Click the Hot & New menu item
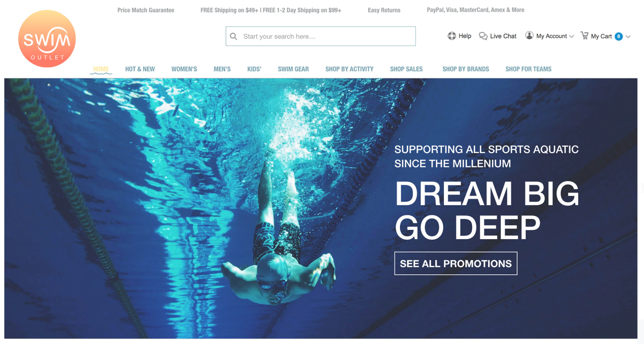Image resolution: width=644 pixels, height=344 pixels. pyautogui.click(x=140, y=69)
